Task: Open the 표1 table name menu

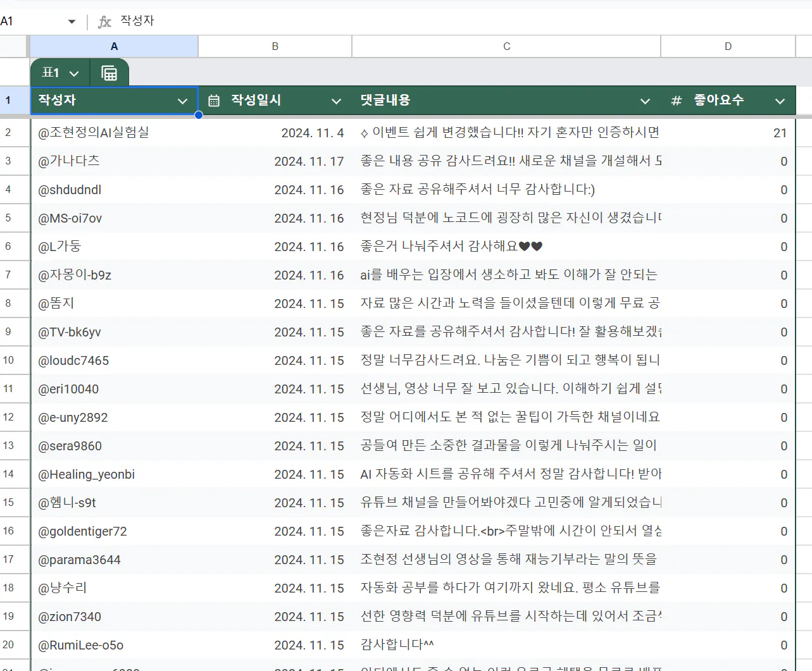Action: [x=59, y=72]
